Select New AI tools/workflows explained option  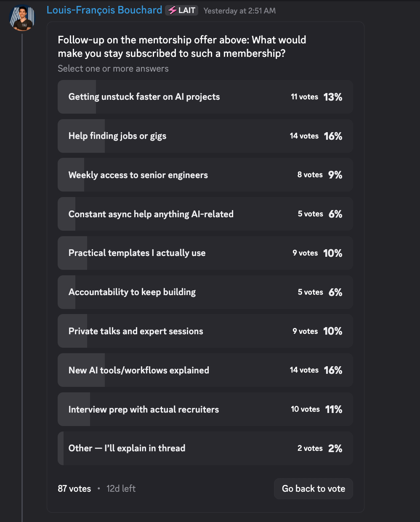(x=205, y=370)
